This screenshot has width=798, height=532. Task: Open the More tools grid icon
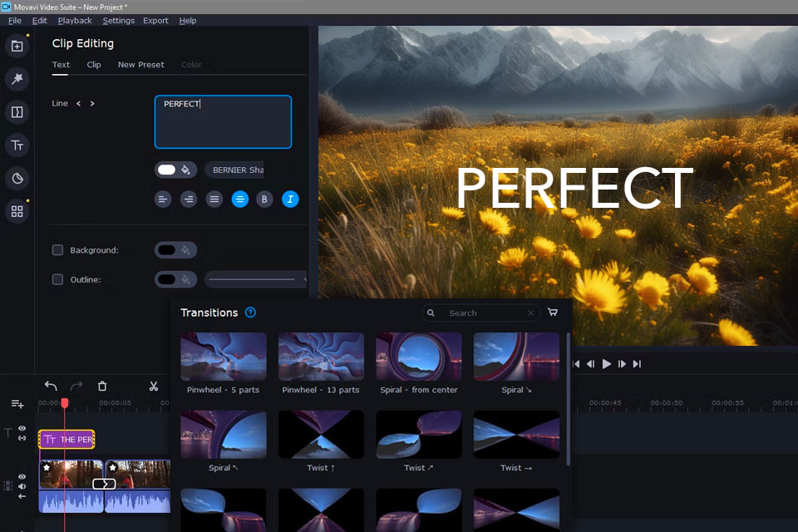[17, 211]
